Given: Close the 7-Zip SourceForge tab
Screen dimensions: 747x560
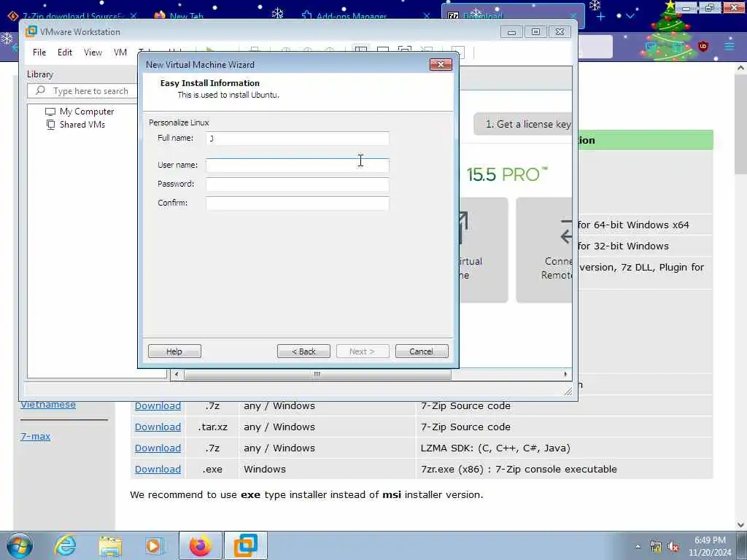Looking at the screenshot, I should 133,16.
